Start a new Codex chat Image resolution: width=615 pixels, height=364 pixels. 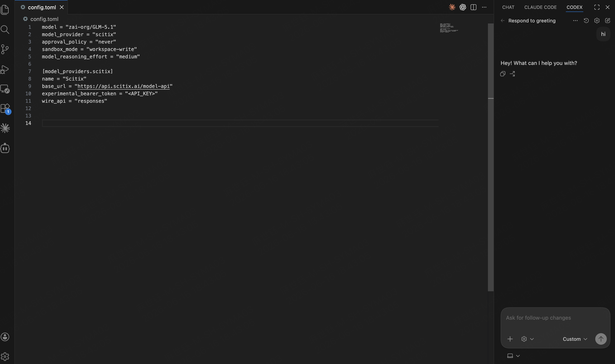pos(607,21)
